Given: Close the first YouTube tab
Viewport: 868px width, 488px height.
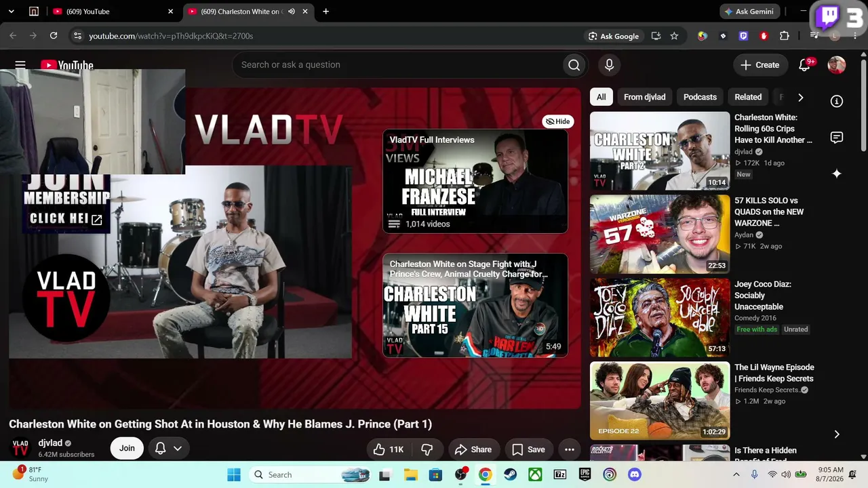Looking at the screenshot, I should pos(171,12).
